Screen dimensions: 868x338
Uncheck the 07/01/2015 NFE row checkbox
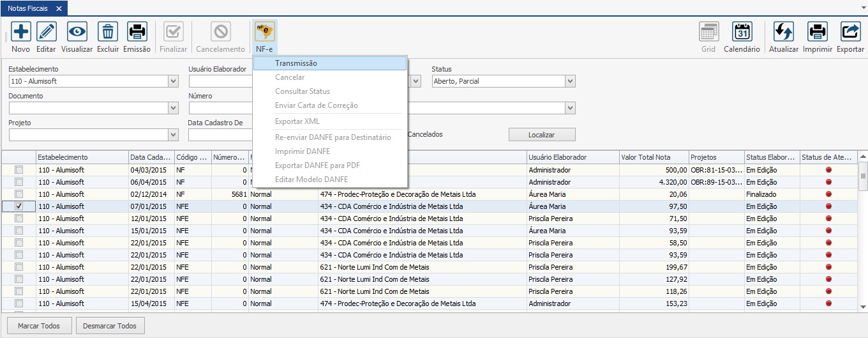pyautogui.click(x=19, y=206)
